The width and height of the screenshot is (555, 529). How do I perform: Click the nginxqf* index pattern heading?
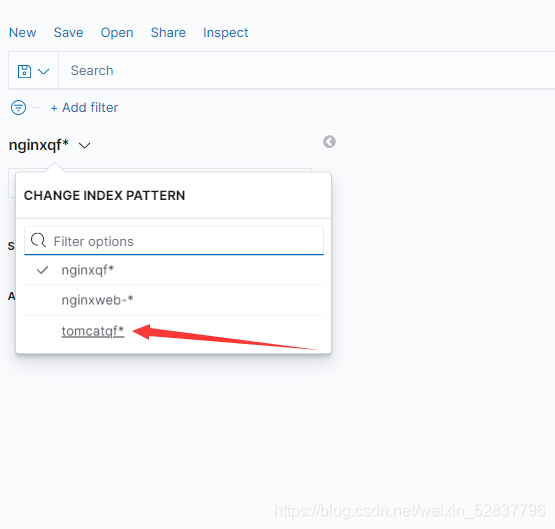pos(39,145)
